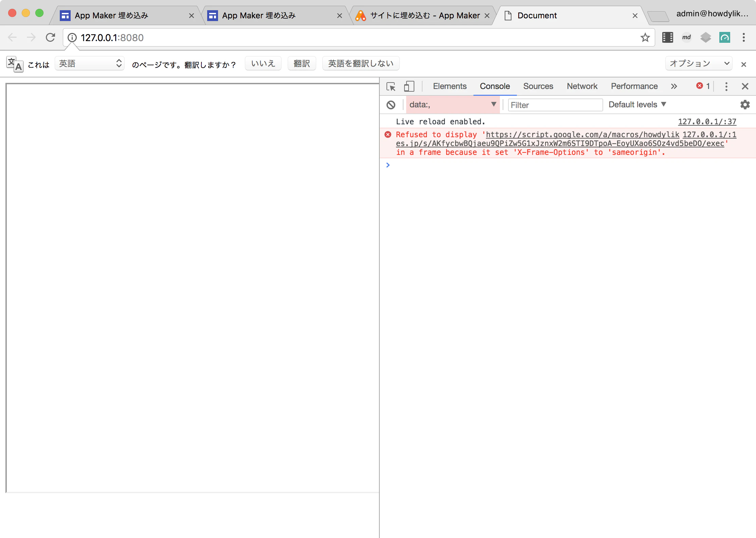
Task: Open the 127.0.0.1/:37 source link
Action: (x=707, y=122)
